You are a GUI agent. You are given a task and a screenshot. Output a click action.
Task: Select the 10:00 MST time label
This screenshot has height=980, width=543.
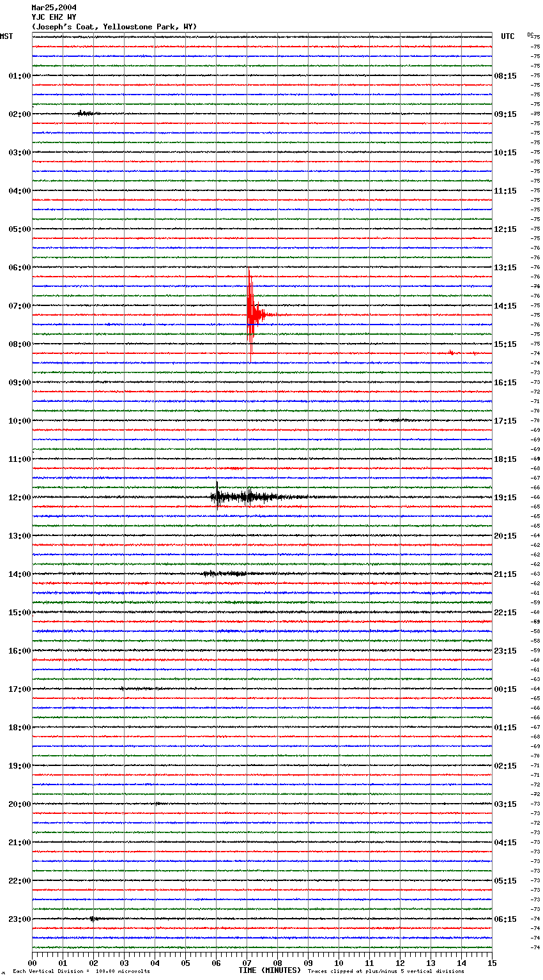pyautogui.click(x=20, y=421)
